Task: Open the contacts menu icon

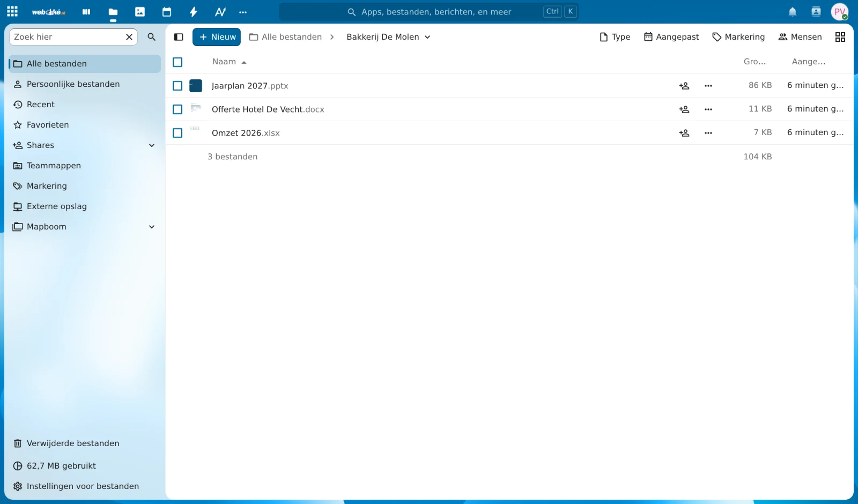Action: pos(816,12)
